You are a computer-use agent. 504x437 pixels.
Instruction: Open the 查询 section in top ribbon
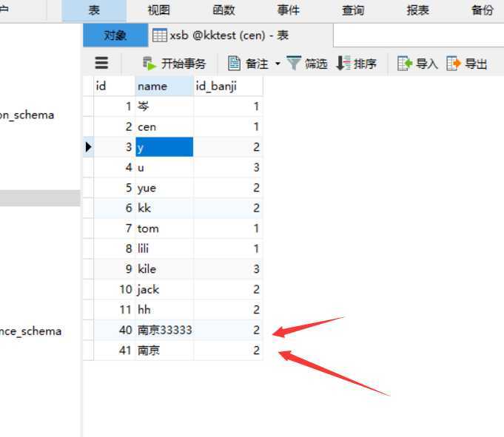[353, 10]
